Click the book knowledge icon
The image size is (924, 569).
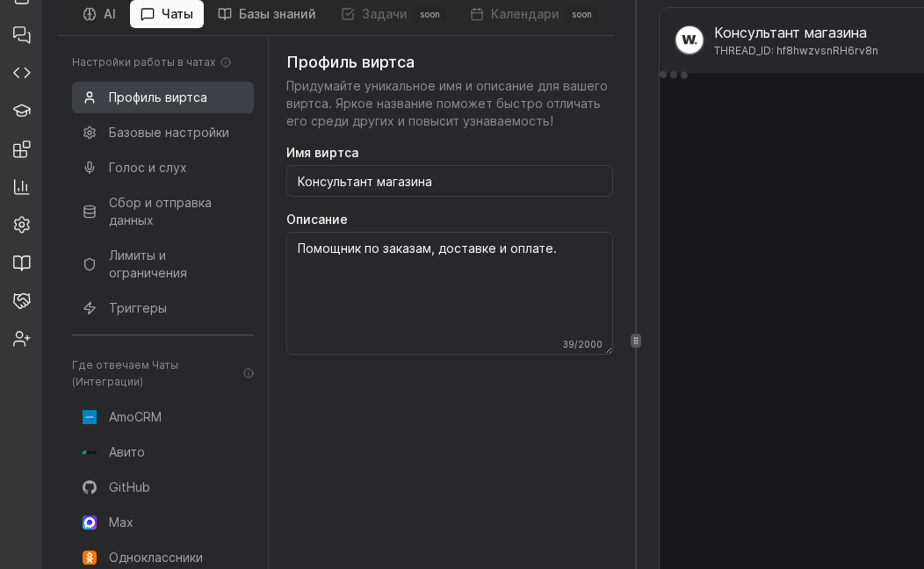pyautogui.click(x=21, y=263)
